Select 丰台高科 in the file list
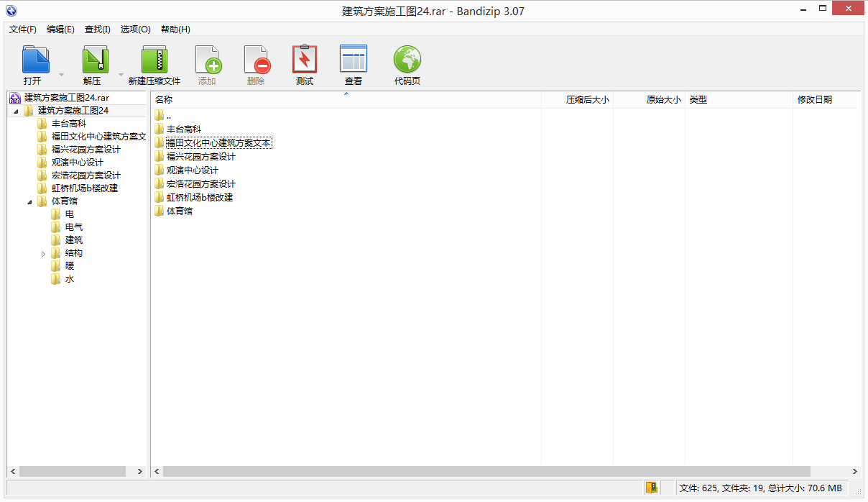868x502 pixels. click(184, 129)
